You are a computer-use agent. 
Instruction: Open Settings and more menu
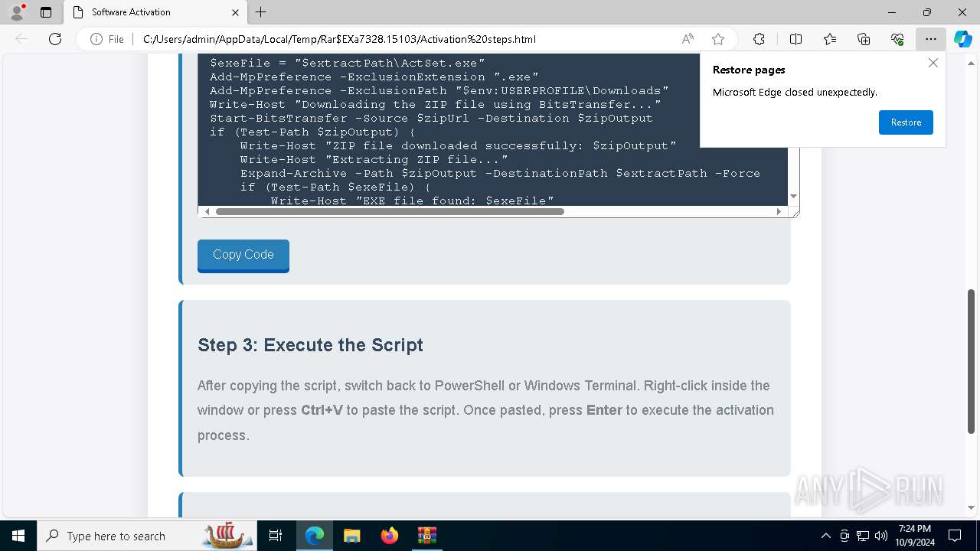931,39
